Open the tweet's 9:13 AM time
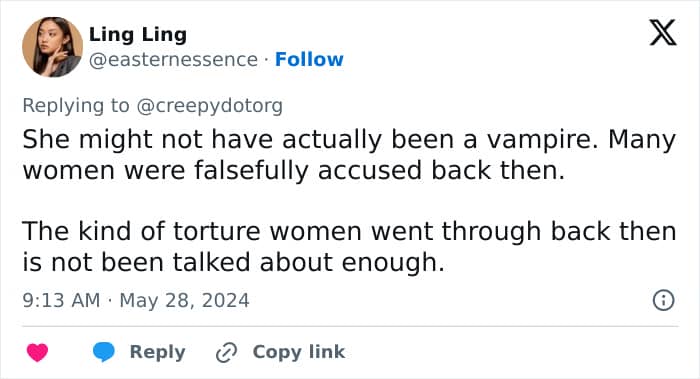Screen dimensions: 700x379 click(61, 300)
